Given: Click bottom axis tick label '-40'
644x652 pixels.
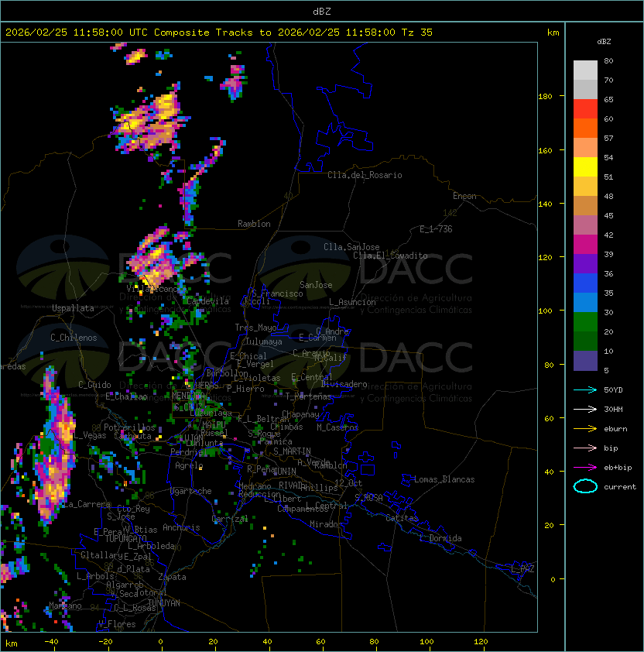Looking at the screenshot, I should (x=51, y=642).
